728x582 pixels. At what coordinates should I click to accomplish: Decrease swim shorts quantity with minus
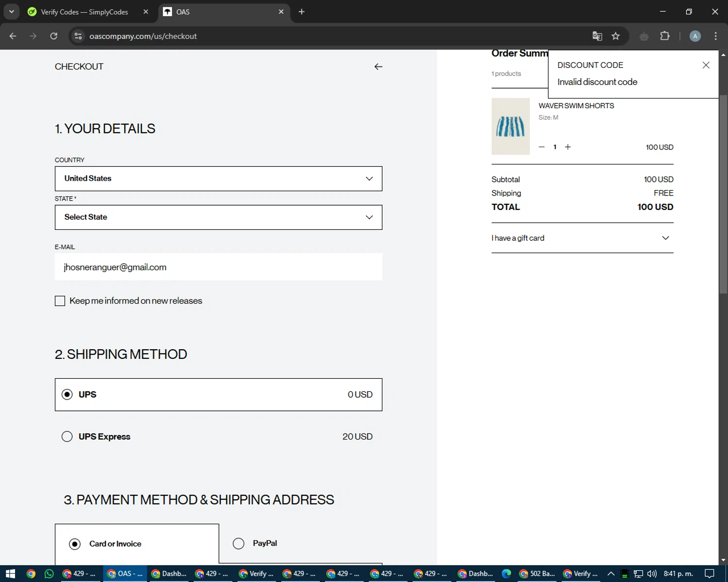click(x=542, y=147)
